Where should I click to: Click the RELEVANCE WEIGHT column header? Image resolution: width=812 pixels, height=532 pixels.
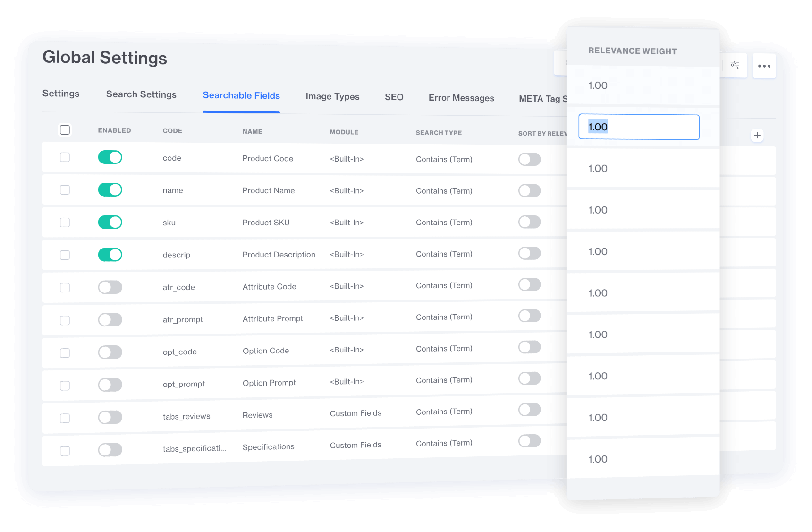click(x=632, y=51)
